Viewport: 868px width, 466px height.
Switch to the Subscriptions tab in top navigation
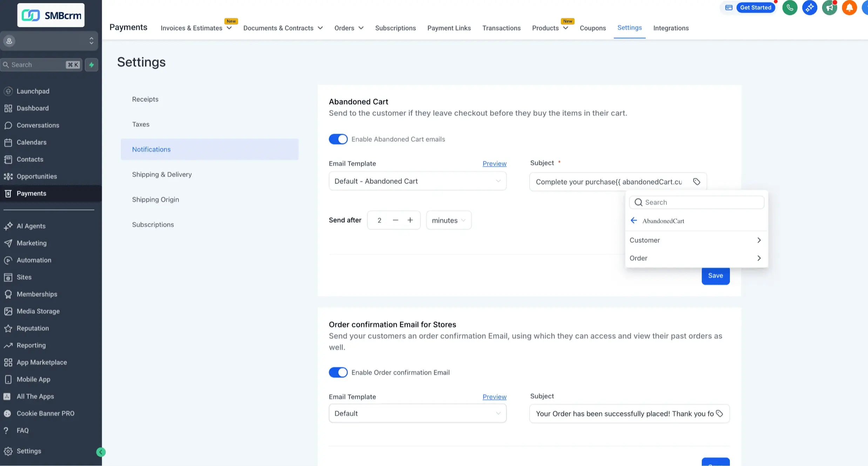(395, 28)
